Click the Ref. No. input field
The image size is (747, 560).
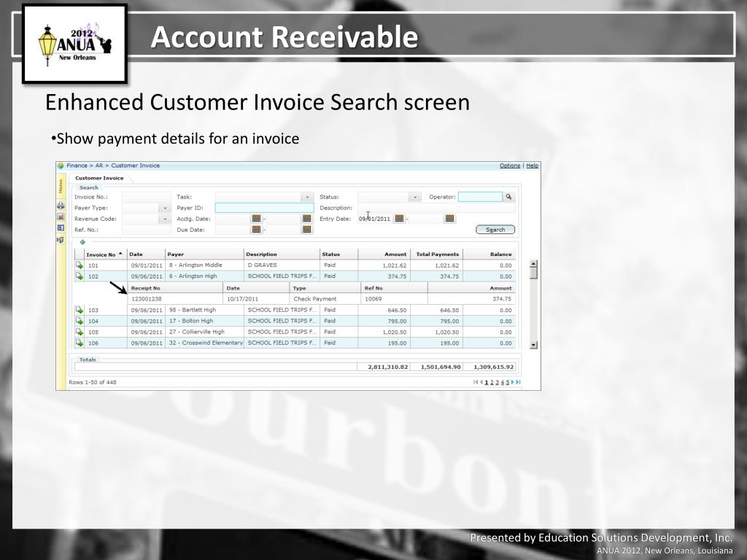[146, 230]
